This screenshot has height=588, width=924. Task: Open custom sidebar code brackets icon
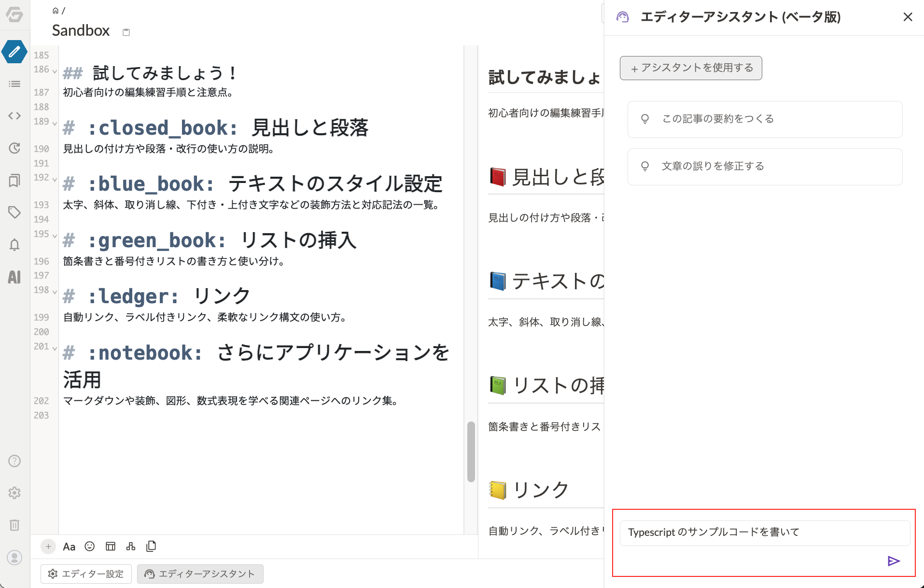(14, 116)
